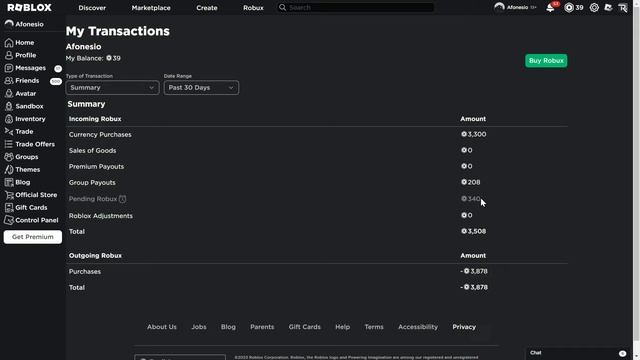
Task: Open the chat message count icon
Action: 622,353
